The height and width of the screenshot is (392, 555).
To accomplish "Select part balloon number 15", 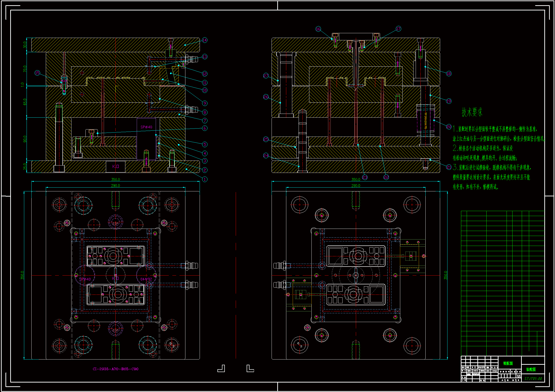I will (x=37, y=73).
